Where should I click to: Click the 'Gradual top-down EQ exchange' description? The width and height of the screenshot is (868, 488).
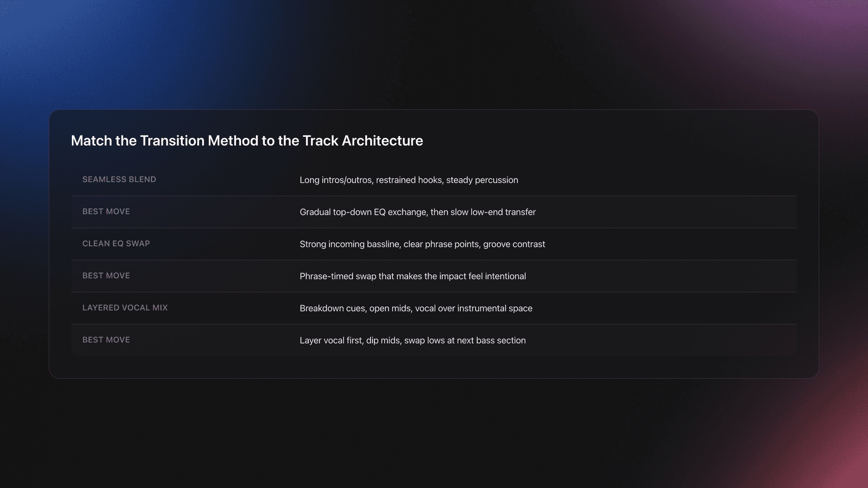[417, 212]
